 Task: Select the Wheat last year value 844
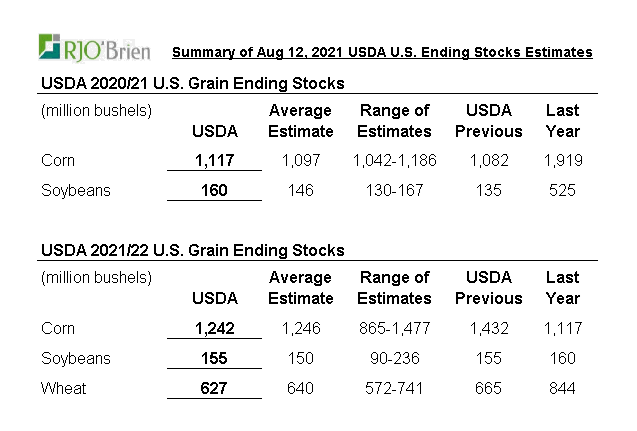pyautogui.click(x=562, y=388)
